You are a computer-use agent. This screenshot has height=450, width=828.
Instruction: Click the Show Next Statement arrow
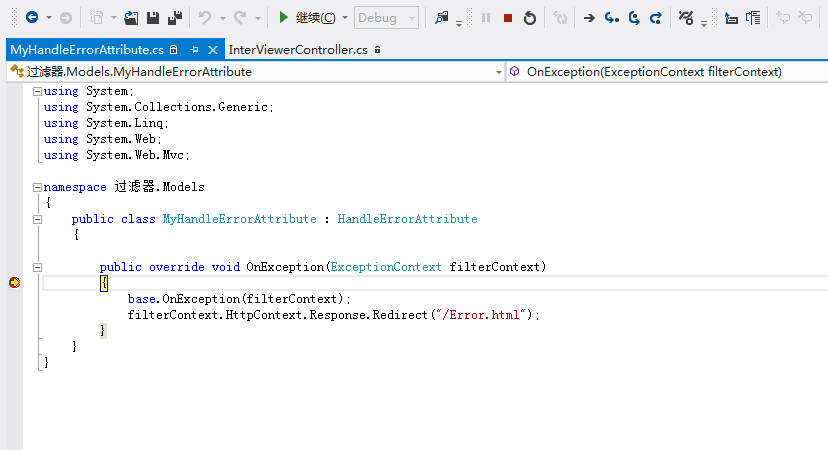point(589,18)
